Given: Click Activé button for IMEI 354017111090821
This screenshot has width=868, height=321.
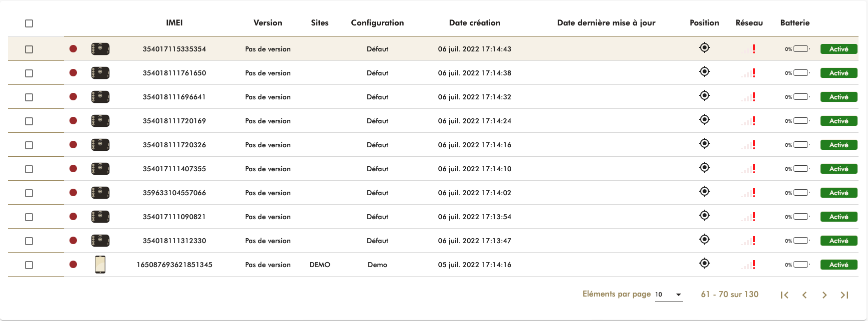Looking at the screenshot, I should click(x=839, y=217).
